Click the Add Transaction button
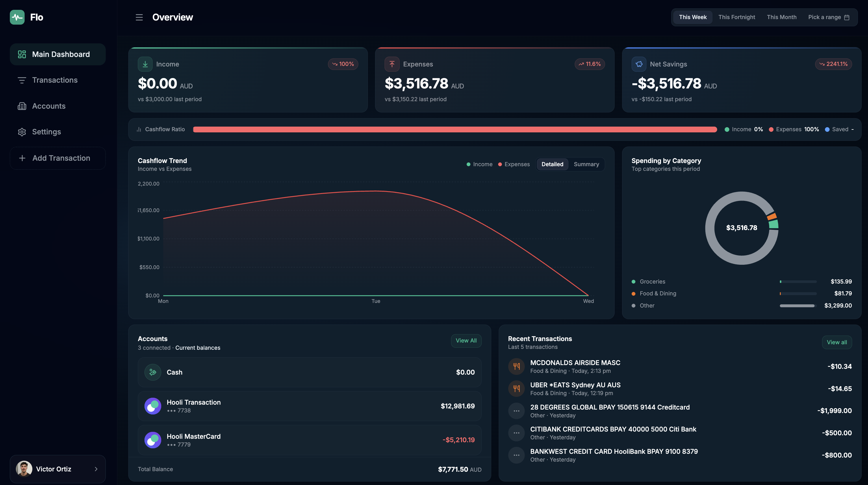Image resolution: width=868 pixels, height=485 pixels. pos(58,158)
